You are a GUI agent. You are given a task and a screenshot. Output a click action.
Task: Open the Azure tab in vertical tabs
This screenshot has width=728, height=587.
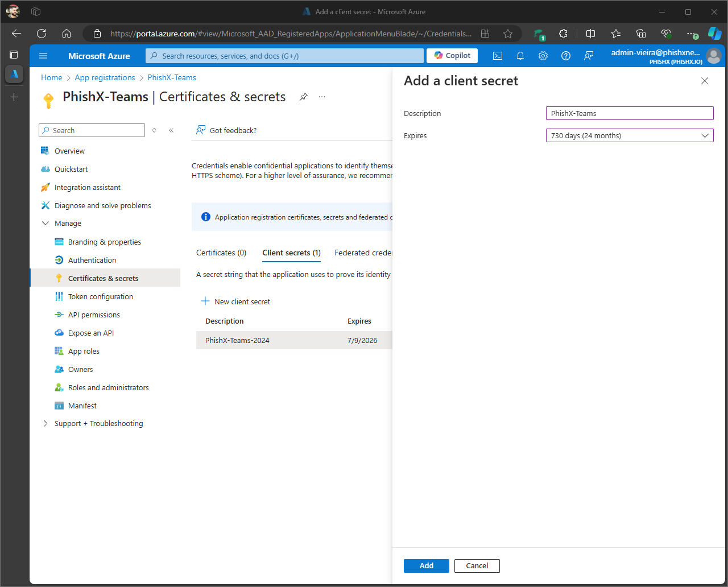tap(14, 74)
